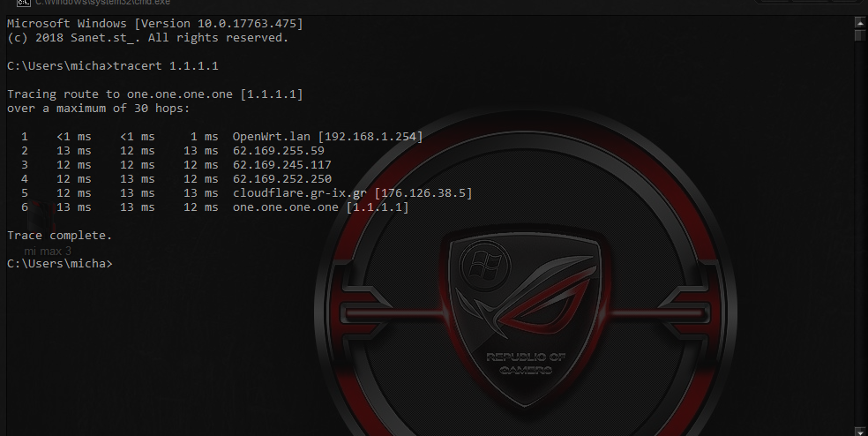868x436 pixels.
Task: Click the 'Tracing route to one.one.one.one' line
Action: coord(155,94)
